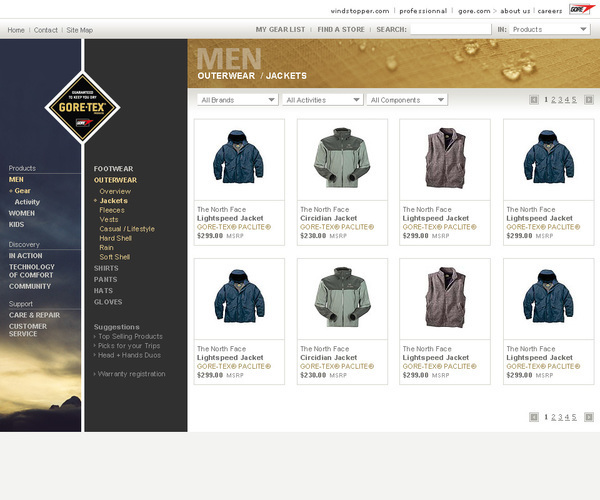Open the Home link
The width and height of the screenshot is (600, 500).
[16, 30]
